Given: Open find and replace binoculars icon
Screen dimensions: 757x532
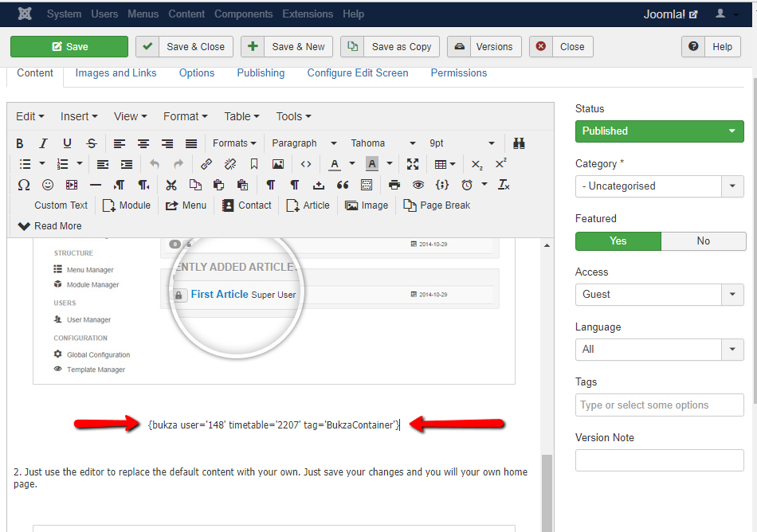Looking at the screenshot, I should coord(519,143).
